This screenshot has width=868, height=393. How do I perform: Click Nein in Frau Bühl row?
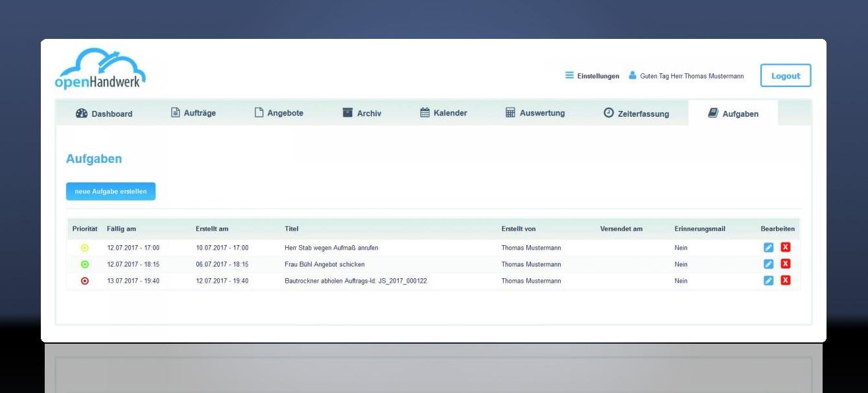click(681, 265)
